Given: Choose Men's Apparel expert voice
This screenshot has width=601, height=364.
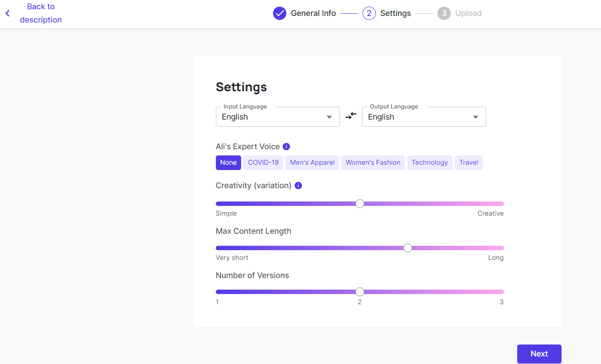Looking at the screenshot, I should 312,163.
